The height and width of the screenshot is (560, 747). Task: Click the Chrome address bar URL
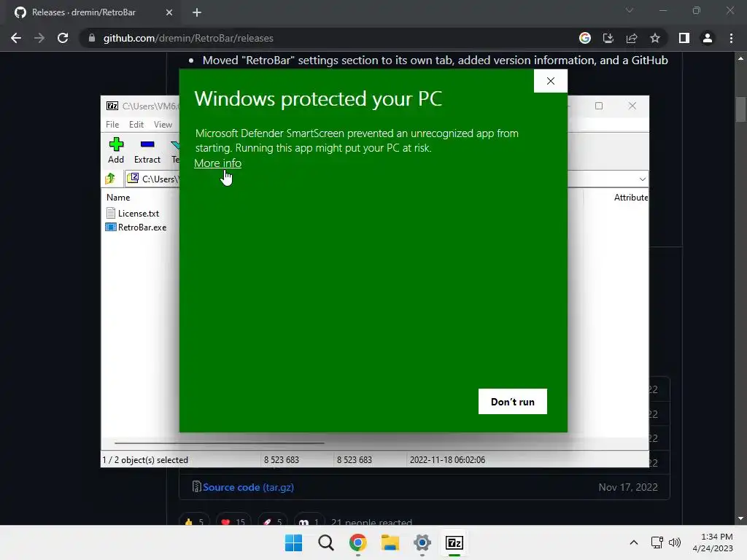point(188,38)
